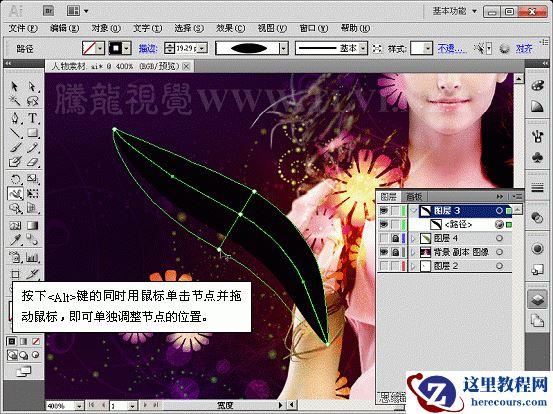Select the Line Segment tool
Image resolution: width=553 pixels, height=414 pixels.
(14, 133)
